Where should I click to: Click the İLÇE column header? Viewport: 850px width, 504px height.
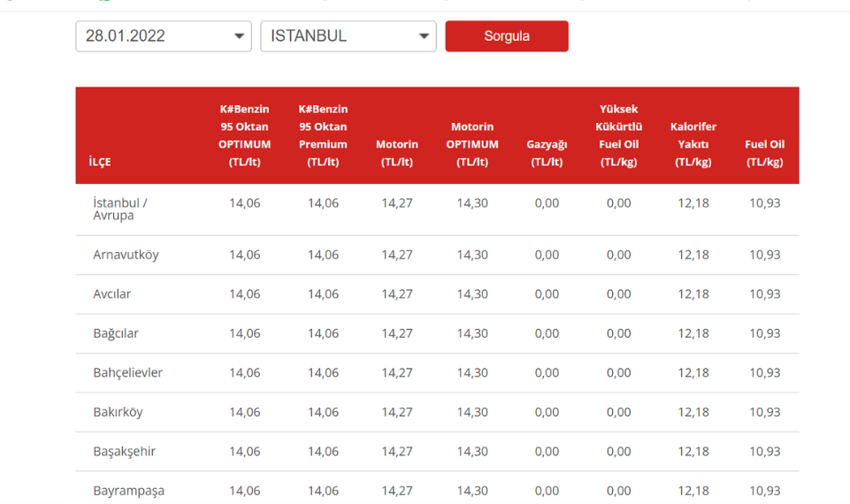[100, 162]
